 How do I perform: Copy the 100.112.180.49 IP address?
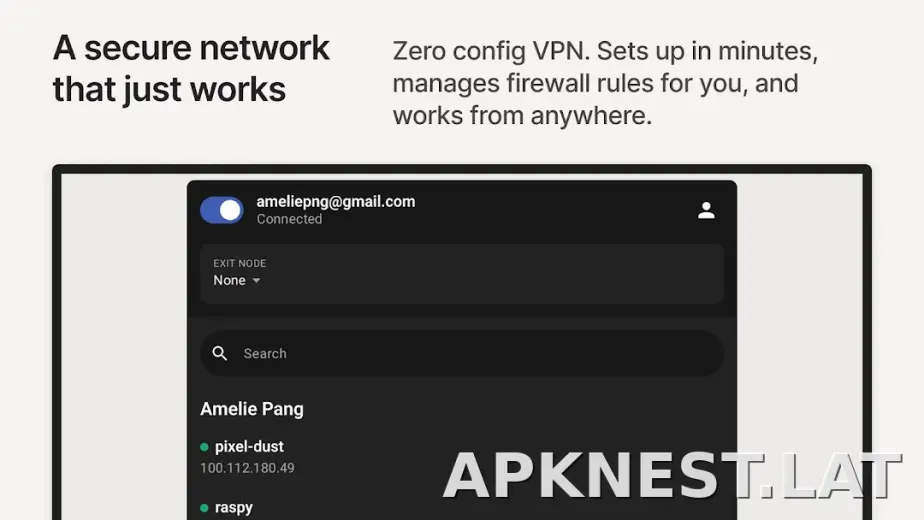point(248,468)
